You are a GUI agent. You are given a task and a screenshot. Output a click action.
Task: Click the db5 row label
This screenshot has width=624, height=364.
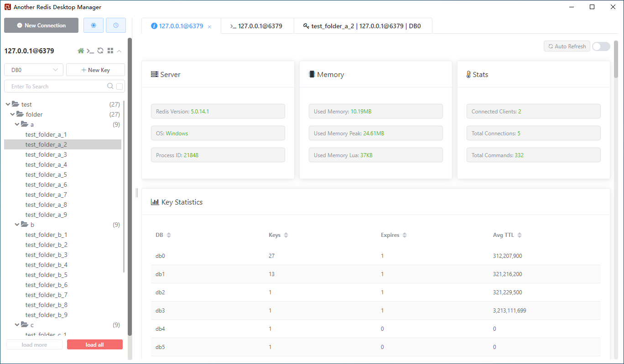(160, 347)
